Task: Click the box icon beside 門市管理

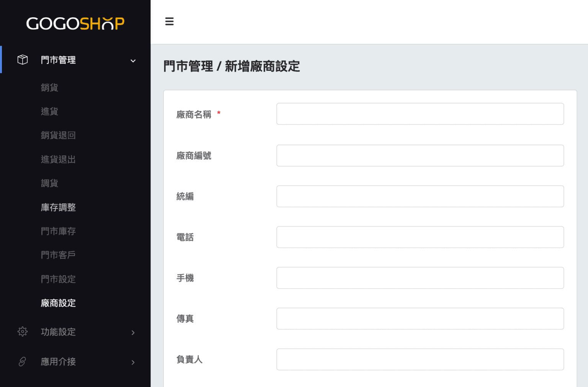Action: [22, 59]
